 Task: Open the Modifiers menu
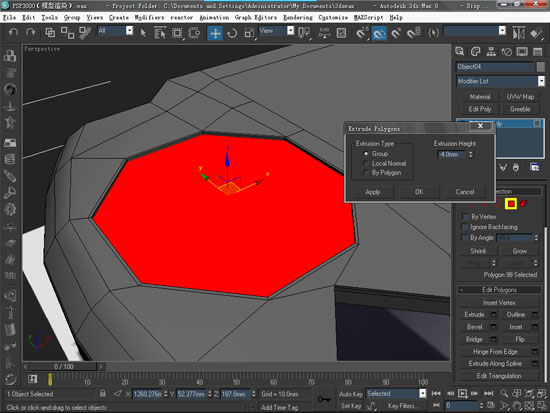(149, 18)
